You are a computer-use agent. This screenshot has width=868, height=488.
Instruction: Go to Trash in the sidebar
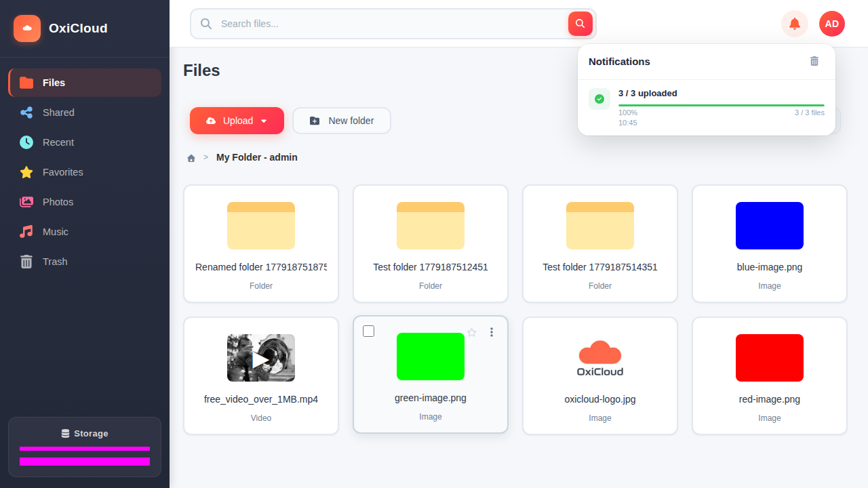[x=85, y=262]
